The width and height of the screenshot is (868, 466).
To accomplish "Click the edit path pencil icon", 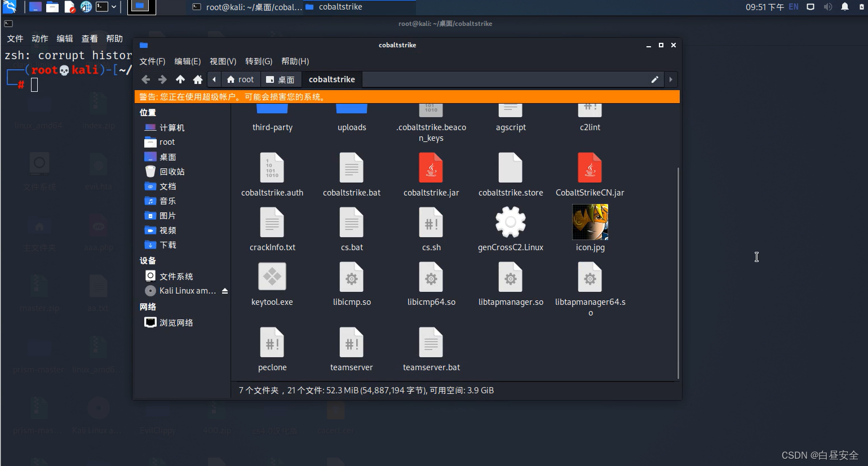I will point(655,79).
